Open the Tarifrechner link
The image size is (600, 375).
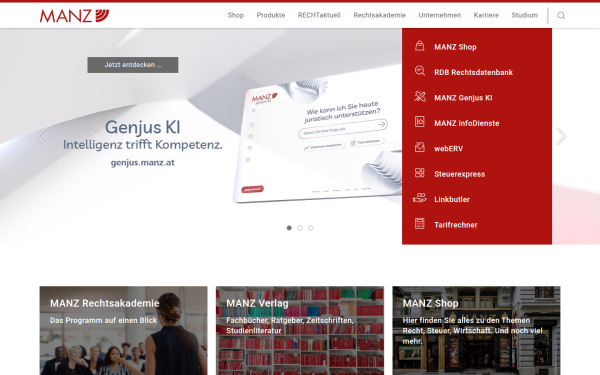click(456, 225)
